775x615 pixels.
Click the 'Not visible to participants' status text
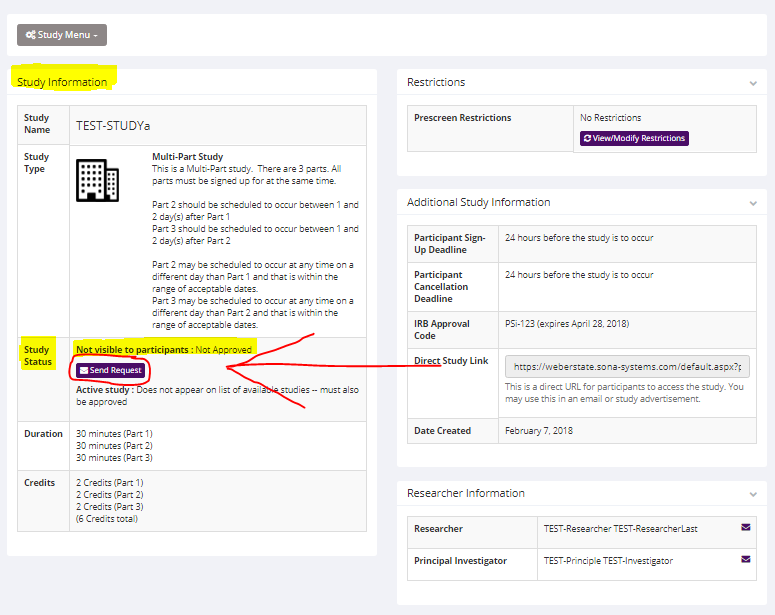[x=133, y=350]
